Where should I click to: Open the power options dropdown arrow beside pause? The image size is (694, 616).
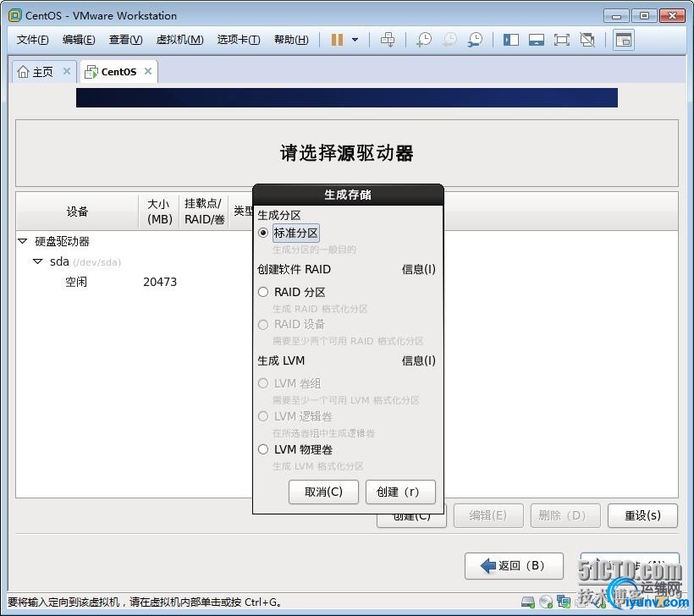point(355,40)
